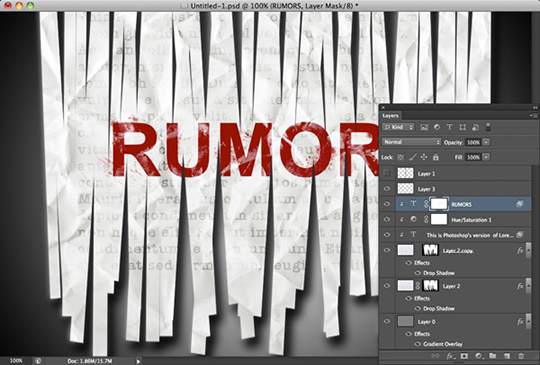Click the RUMORS layer mask thumbnail
540x365 pixels.
tap(439, 204)
